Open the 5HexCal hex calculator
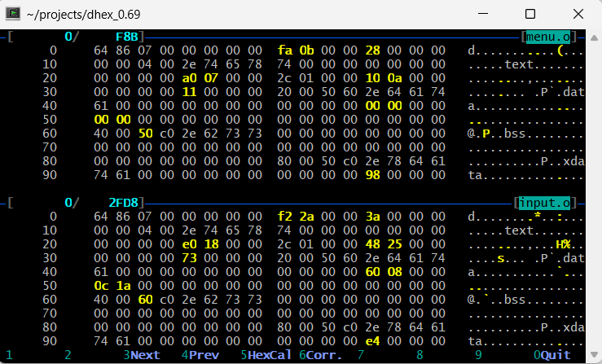 click(x=269, y=355)
